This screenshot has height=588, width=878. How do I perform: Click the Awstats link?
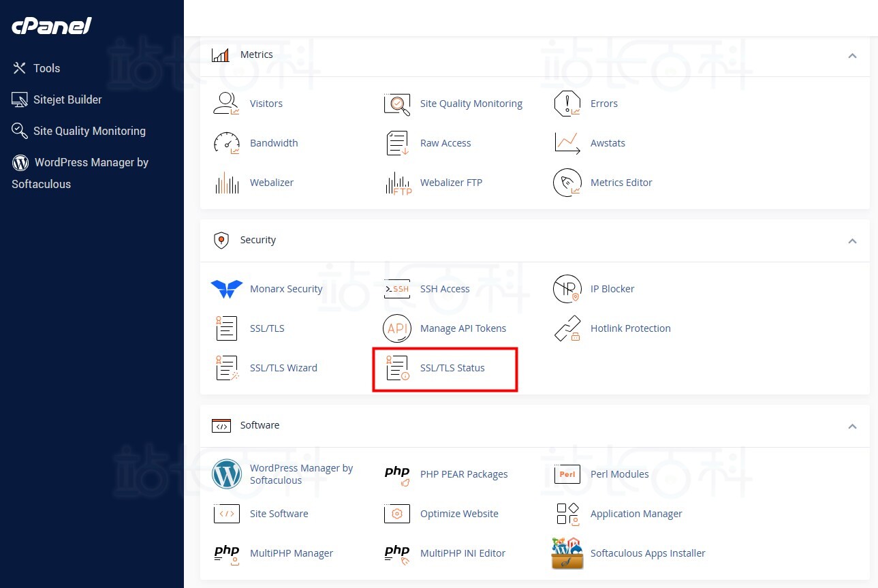pyautogui.click(x=608, y=143)
